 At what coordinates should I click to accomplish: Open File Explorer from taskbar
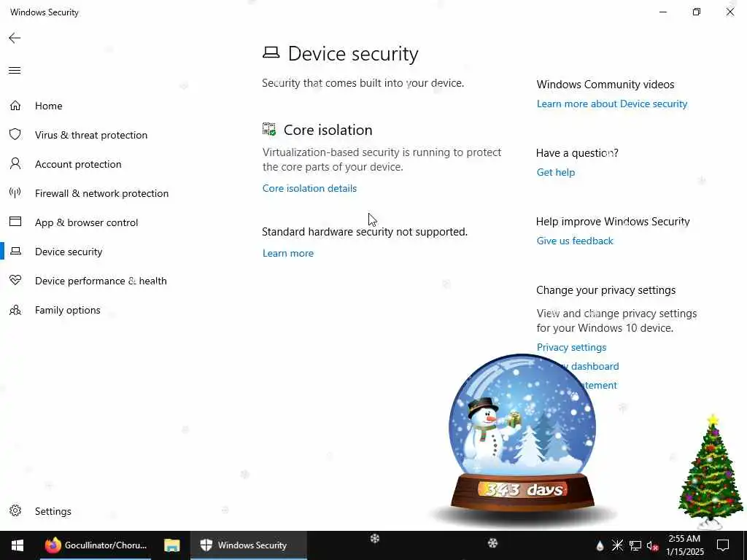(171, 545)
